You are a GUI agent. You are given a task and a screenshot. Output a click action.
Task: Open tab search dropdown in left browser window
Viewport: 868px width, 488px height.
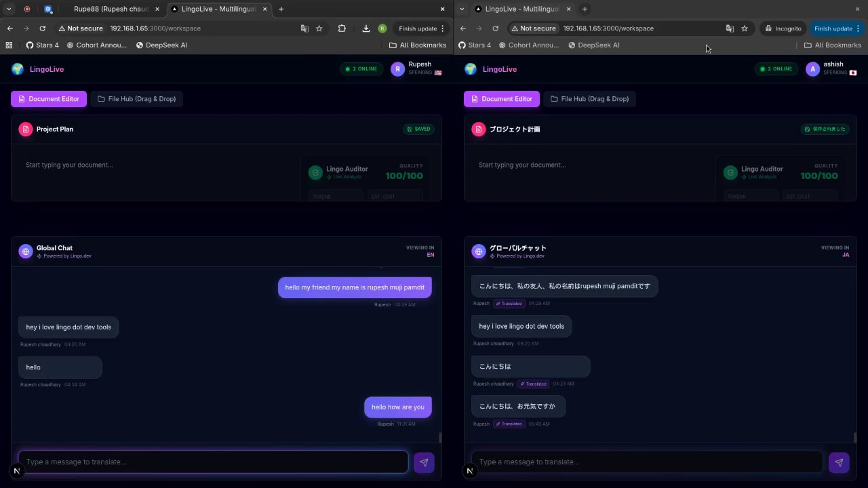[x=9, y=9]
